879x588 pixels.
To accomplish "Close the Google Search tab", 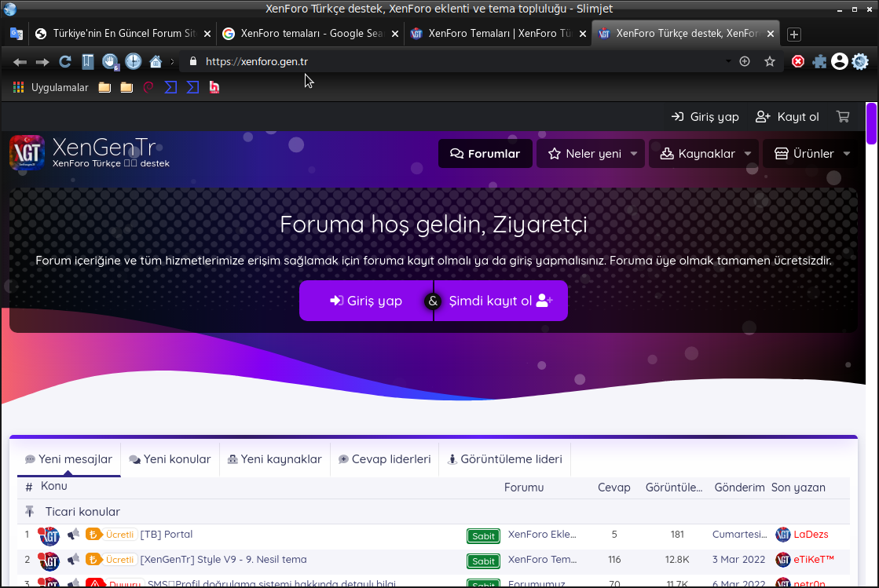I will (x=395, y=34).
